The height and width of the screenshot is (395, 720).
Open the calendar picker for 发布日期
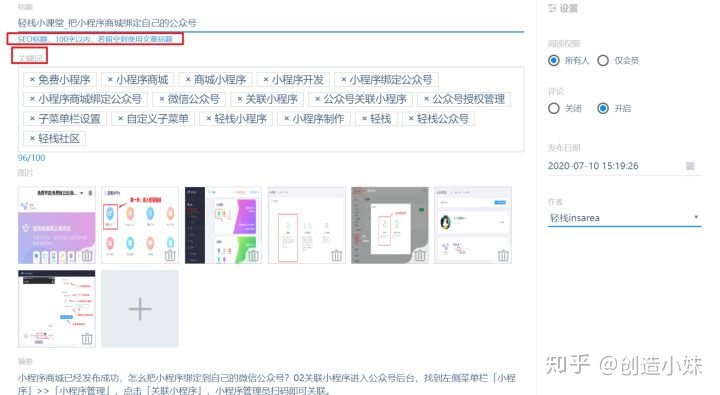pyautogui.click(x=690, y=166)
